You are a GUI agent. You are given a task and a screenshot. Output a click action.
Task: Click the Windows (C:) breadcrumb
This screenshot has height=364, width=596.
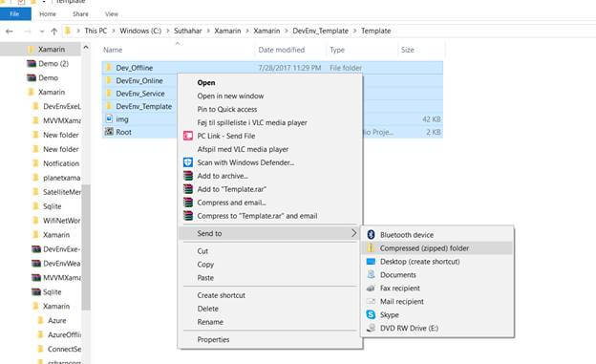[140, 31]
